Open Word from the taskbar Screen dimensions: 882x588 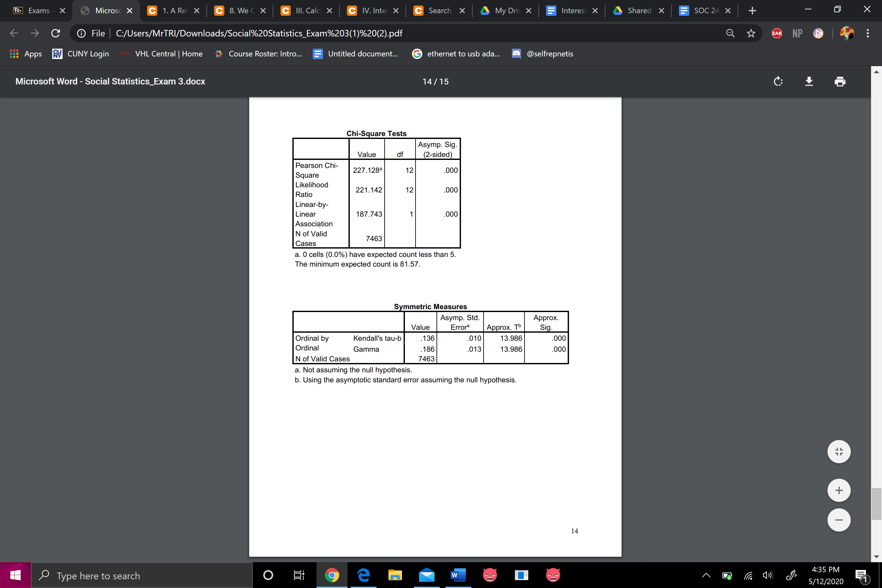(458, 575)
